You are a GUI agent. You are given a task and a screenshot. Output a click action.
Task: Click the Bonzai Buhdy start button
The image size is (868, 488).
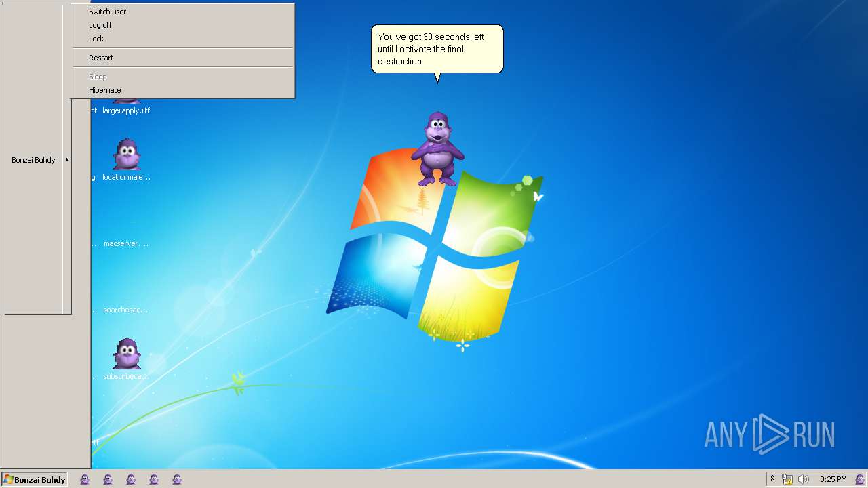pos(34,479)
